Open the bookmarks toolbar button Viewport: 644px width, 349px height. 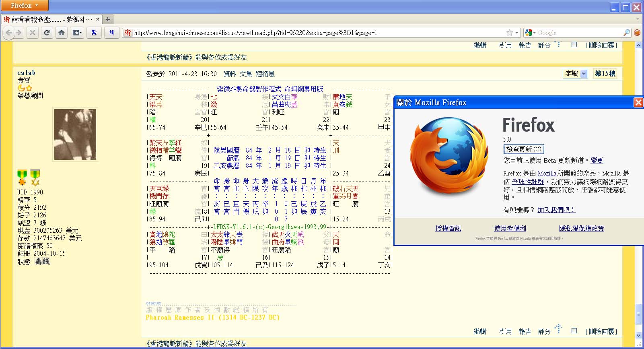(76, 33)
